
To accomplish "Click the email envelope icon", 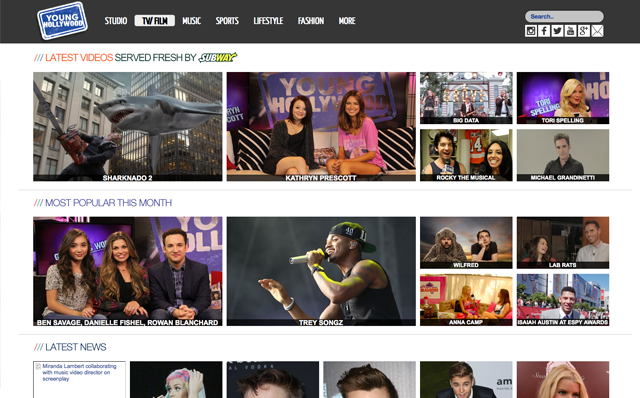I will pyautogui.click(x=597, y=31).
